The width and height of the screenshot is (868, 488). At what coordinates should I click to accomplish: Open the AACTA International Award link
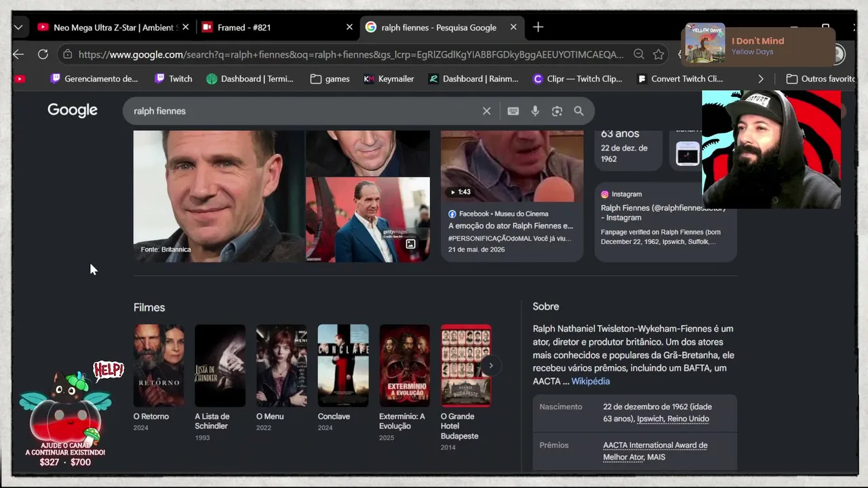(655, 451)
